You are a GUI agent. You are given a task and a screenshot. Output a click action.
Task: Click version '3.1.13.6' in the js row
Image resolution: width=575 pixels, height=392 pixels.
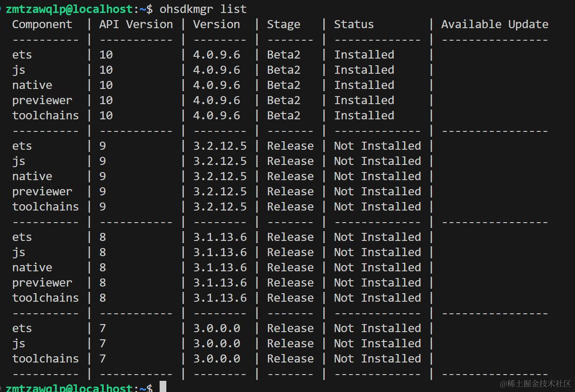(220, 253)
